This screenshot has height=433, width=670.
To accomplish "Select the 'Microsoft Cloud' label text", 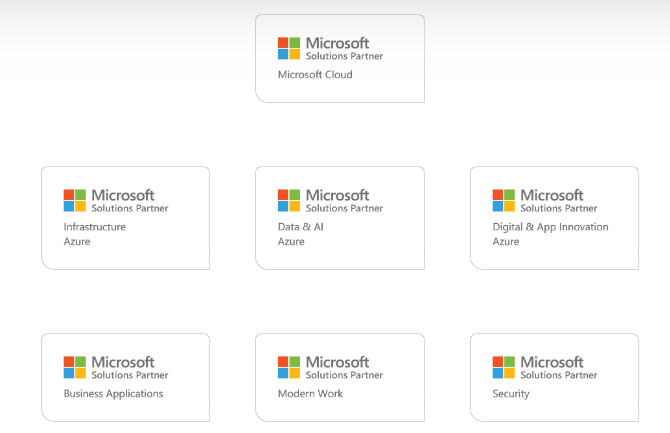I will 315,75.
